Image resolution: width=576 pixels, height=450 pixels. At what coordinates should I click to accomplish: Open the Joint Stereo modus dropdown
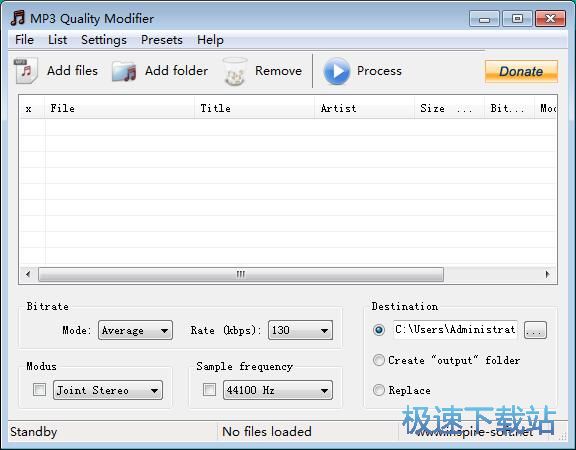(108, 390)
